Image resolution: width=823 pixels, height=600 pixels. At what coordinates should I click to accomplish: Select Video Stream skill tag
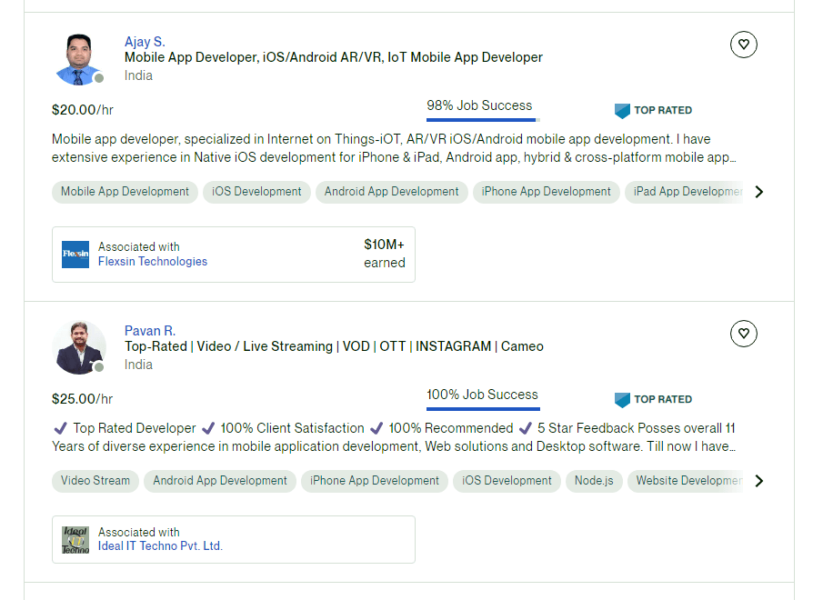pos(95,481)
